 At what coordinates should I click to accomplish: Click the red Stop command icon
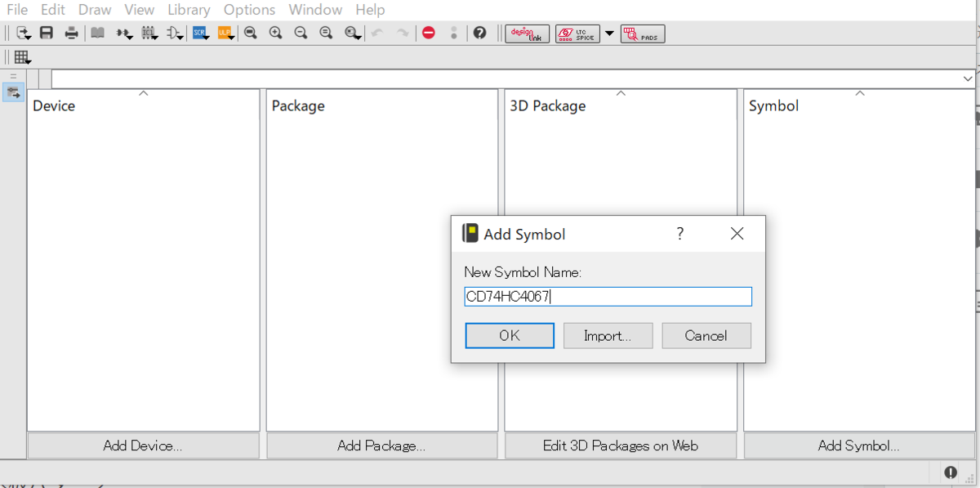pos(429,34)
